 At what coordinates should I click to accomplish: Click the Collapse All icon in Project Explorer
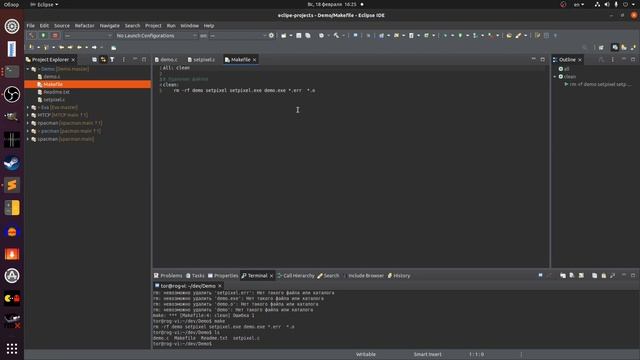click(x=94, y=60)
